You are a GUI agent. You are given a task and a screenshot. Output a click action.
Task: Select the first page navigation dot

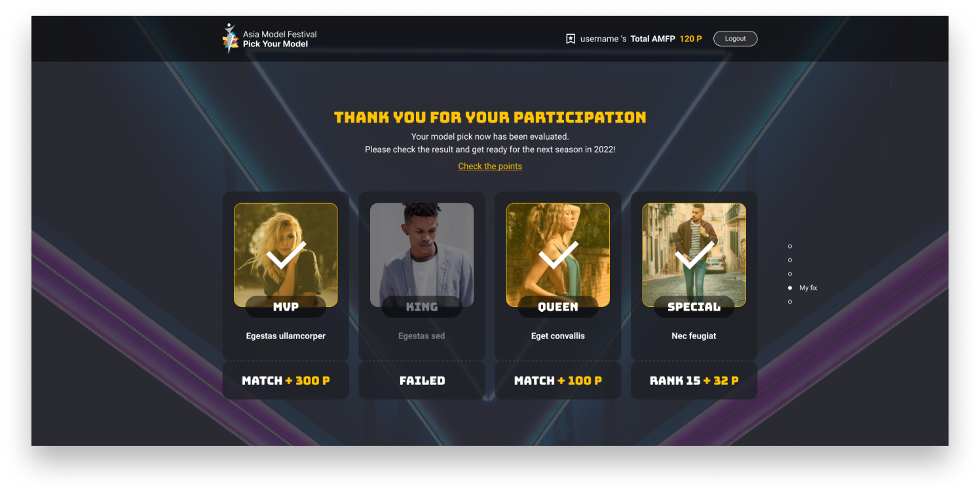(790, 246)
